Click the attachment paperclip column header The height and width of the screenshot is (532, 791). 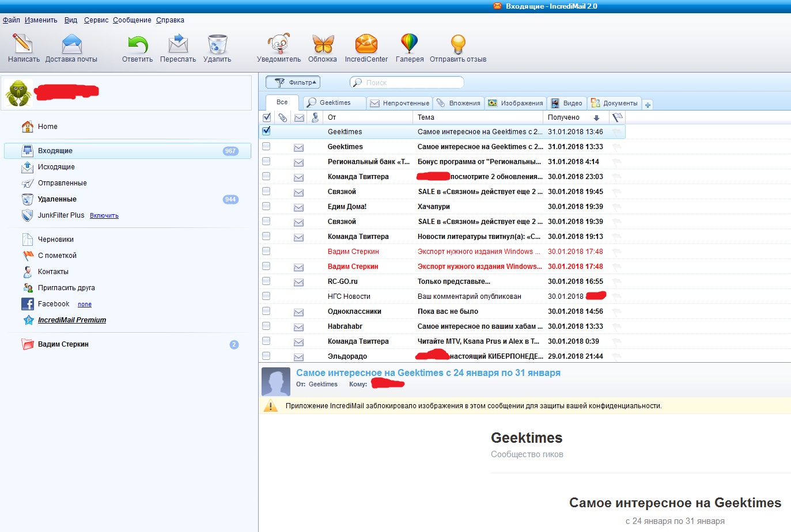(283, 117)
